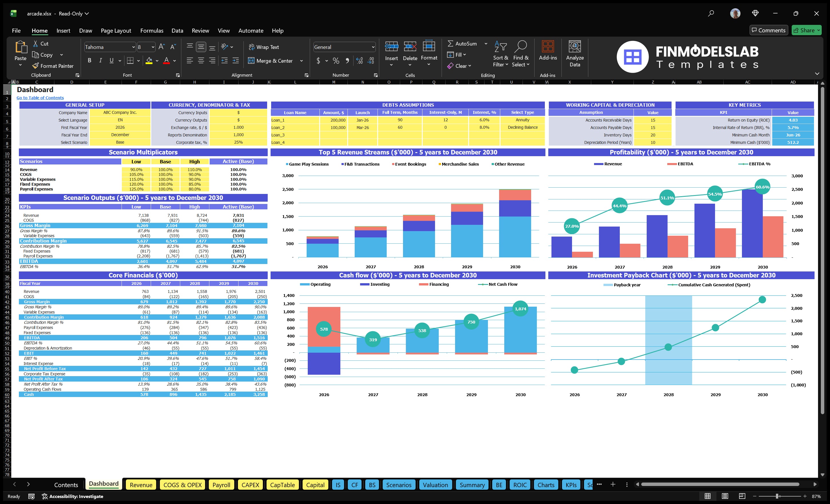Toggle italic formatting
This screenshot has height=504, width=830.
click(100, 60)
